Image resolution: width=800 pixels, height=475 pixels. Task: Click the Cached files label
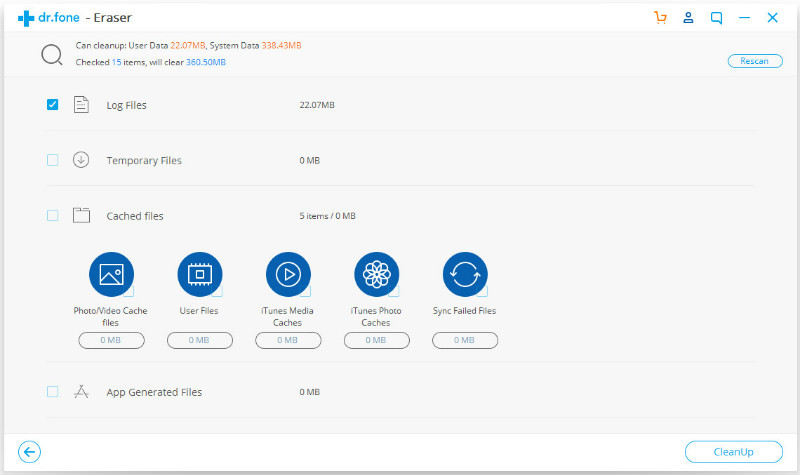[135, 216]
